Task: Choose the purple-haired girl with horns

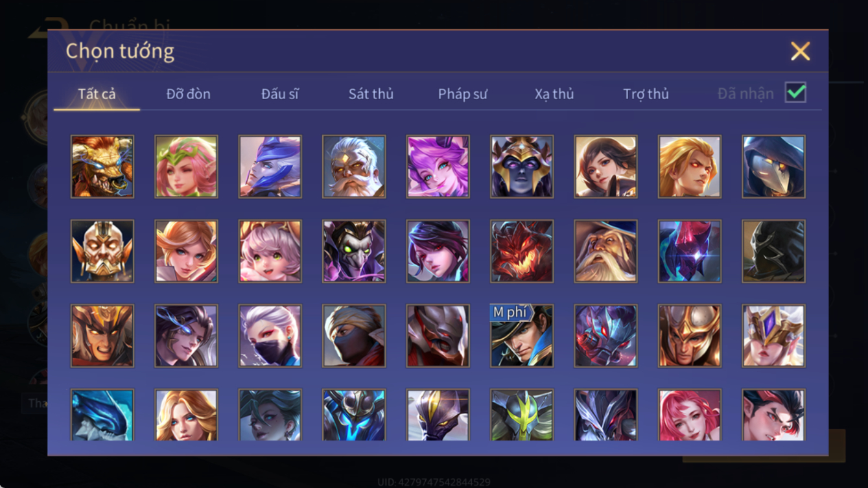Action: pos(438,167)
